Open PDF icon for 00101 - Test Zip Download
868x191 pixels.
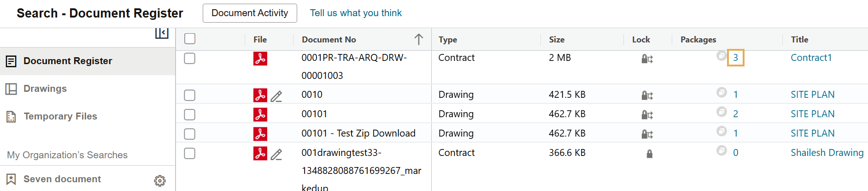(x=260, y=134)
